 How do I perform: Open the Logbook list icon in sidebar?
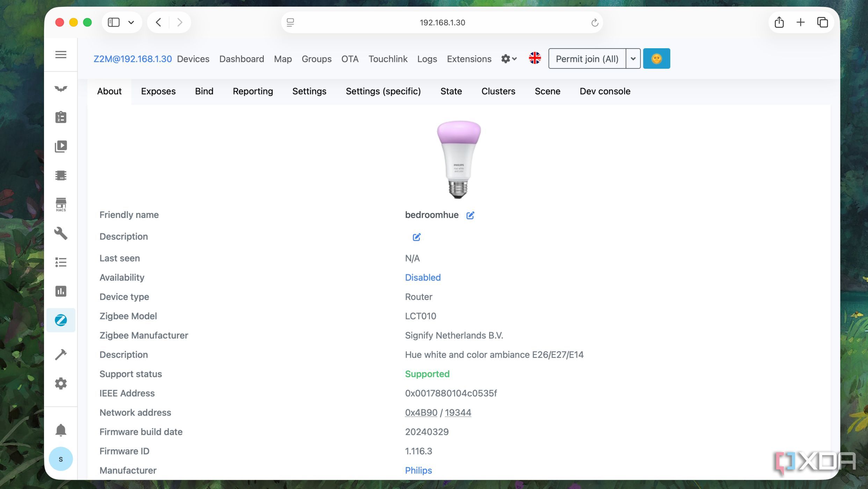click(x=61, y=262)
